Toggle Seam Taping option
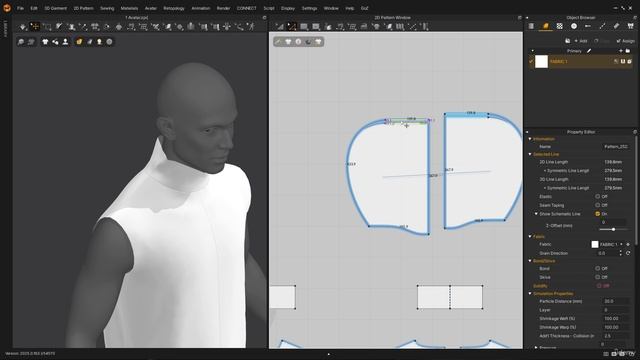 coord(598,205)
